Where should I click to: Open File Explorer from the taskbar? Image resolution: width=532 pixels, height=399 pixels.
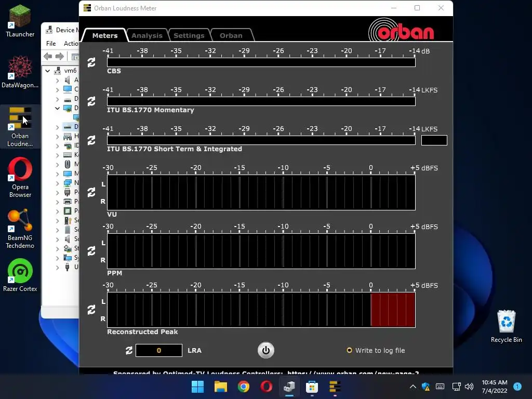point(220,387)
